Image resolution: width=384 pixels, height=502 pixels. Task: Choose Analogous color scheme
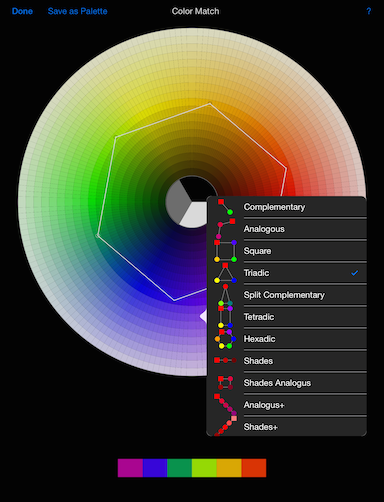pos(287,229)
